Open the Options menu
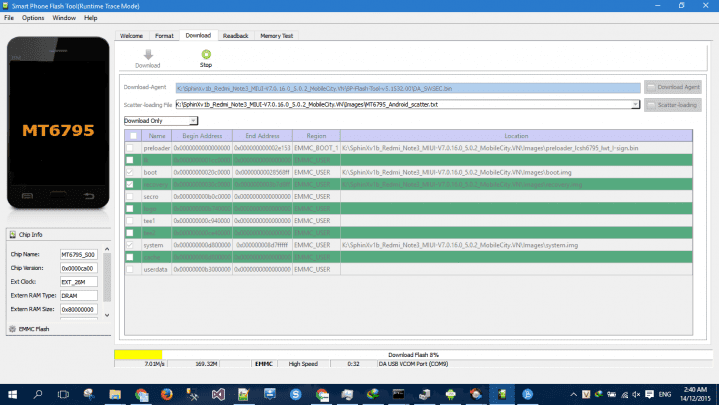719x405 pixels. [33, 18]
